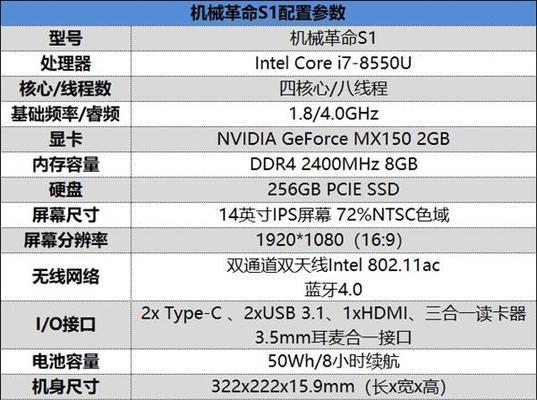This screenshot has width=537, height=400.
Task: Select the 基础频率/睿频 label
Action: (66, 114)
